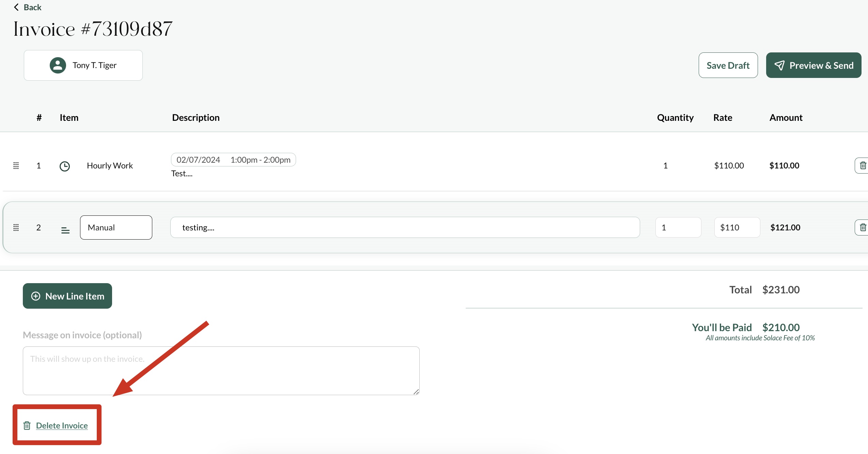The height and width of the screenshot is (454, 868).
Task: Click the back chevron arrow icon
Action: [16, 7]
